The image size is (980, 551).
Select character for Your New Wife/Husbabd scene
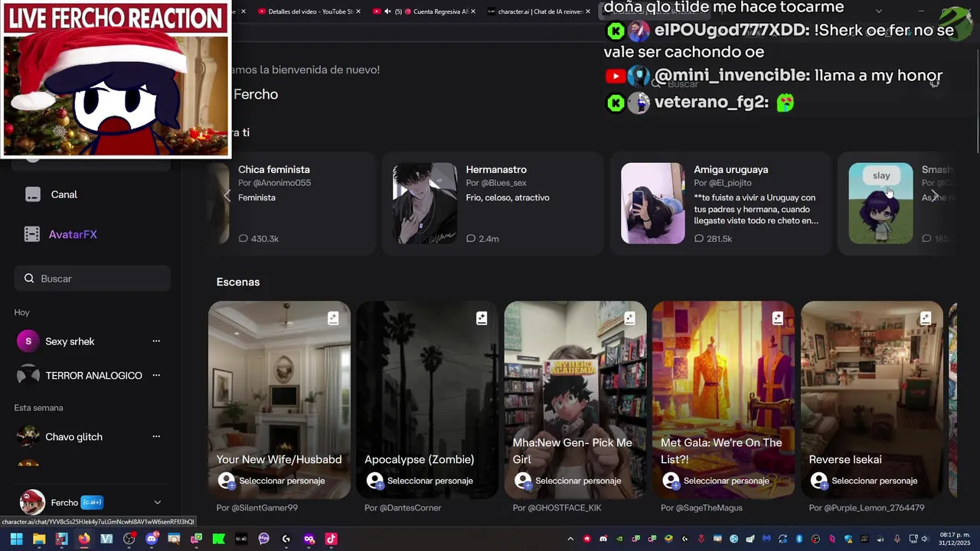click(272, 481)
